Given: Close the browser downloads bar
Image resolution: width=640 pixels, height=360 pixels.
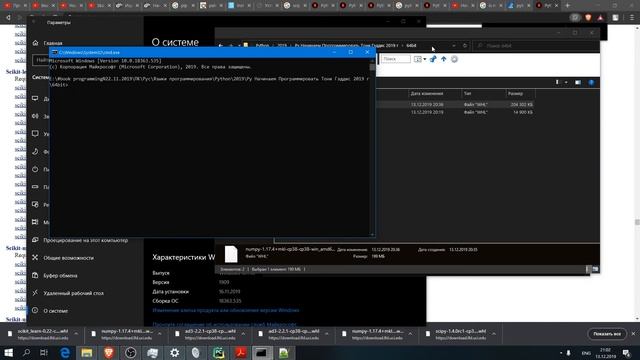Looking at the screenshot, I should (x=633, y=334).
